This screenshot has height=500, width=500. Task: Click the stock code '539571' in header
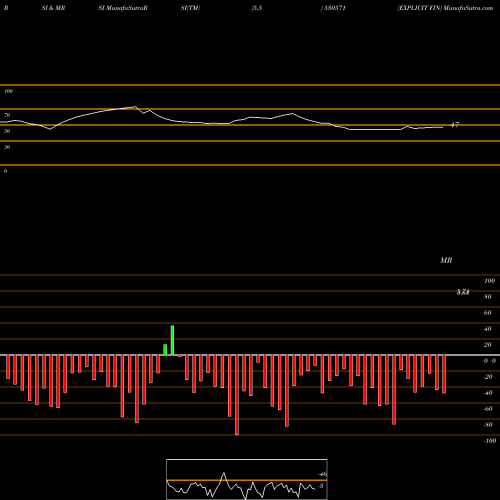click(x=334, y=8)
